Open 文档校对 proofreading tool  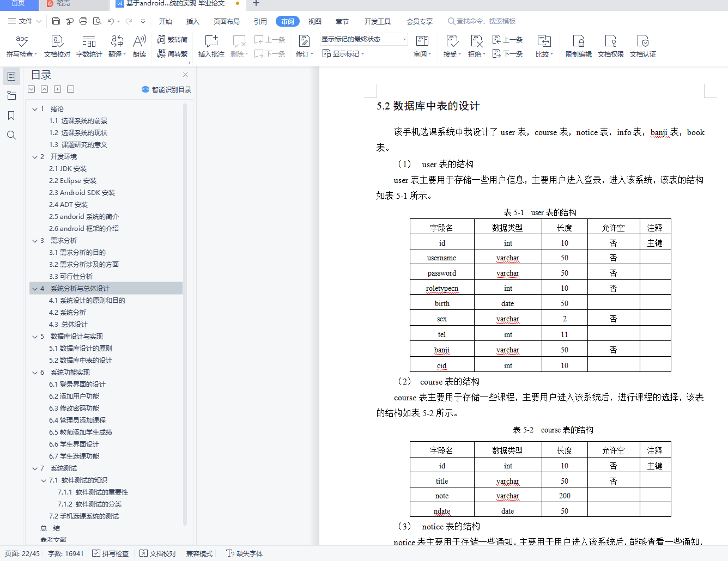(x=57, y=46)
